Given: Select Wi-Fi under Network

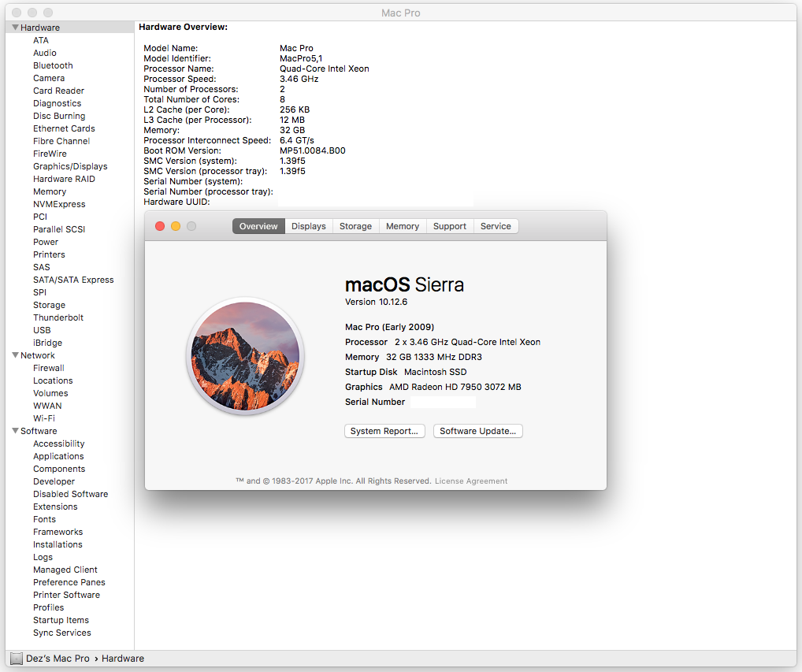Looking at the screenshot, I should click(x=44, y=418).
